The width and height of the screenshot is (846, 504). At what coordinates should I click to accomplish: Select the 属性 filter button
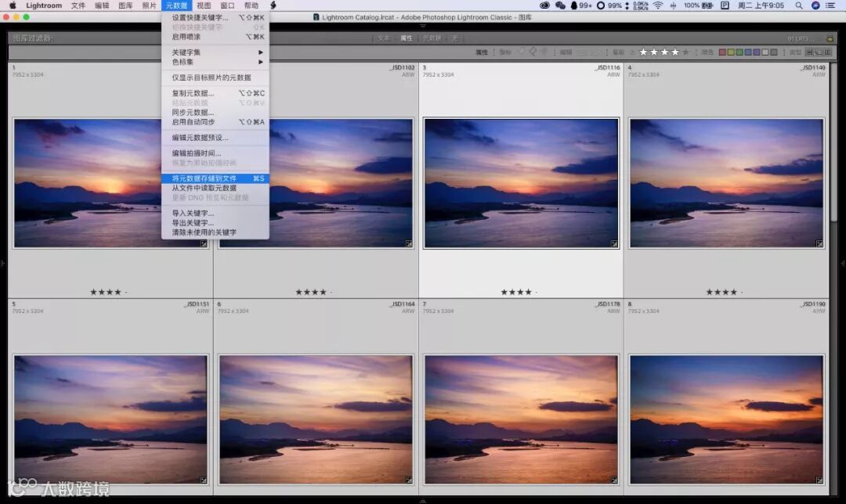pos(406,38)
